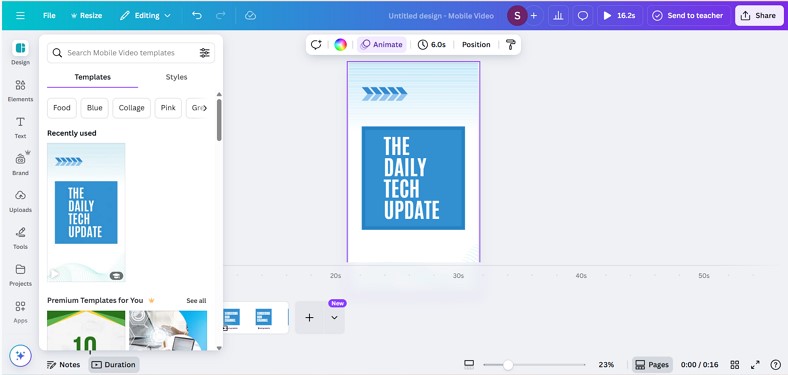Toggle the Duration timeline view
Image resolution: width=788 pixels, height=375 pixels.
[114, 365]
